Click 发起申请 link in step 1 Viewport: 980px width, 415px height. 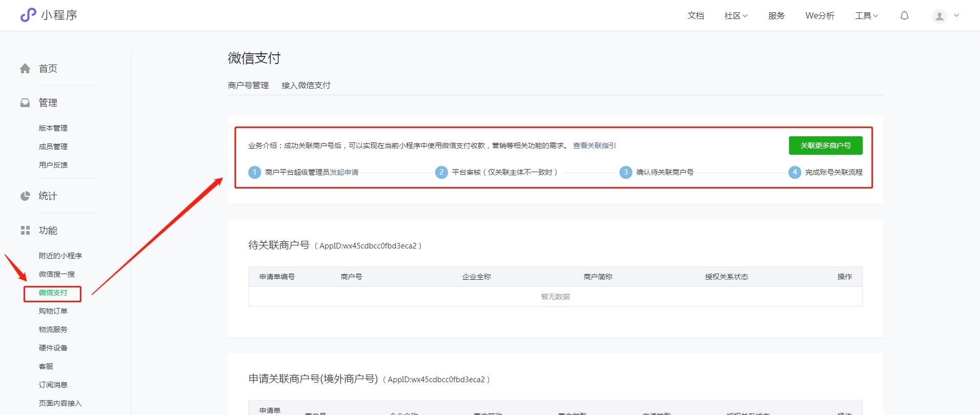point(344,172)
